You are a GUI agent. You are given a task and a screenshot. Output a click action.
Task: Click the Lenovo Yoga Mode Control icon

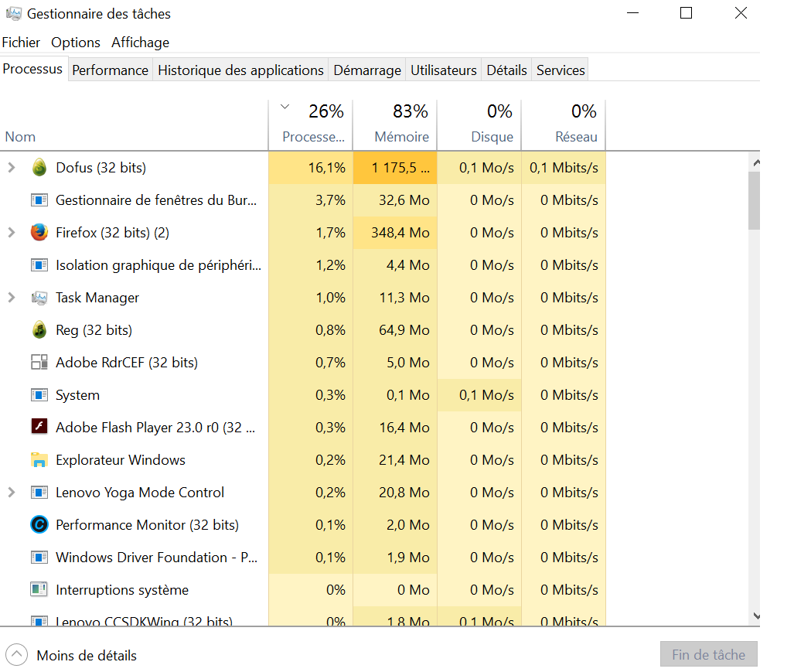(x=39, y=493)
